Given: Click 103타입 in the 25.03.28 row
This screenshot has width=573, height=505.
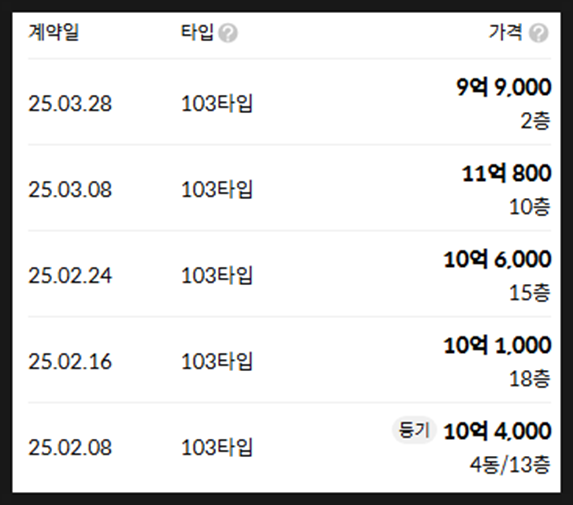Looking at the screenshot, I should 217,103.
